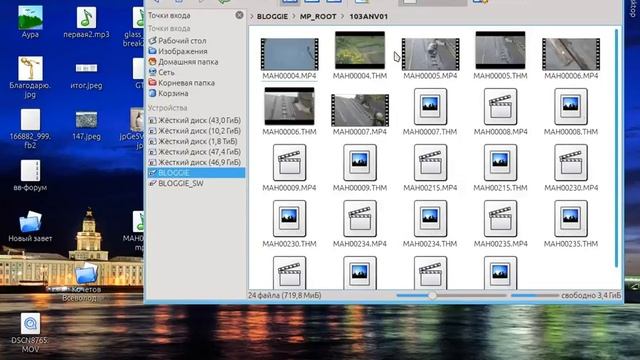Adjust the icon zoom slider in status bar

tap(451, 295)
